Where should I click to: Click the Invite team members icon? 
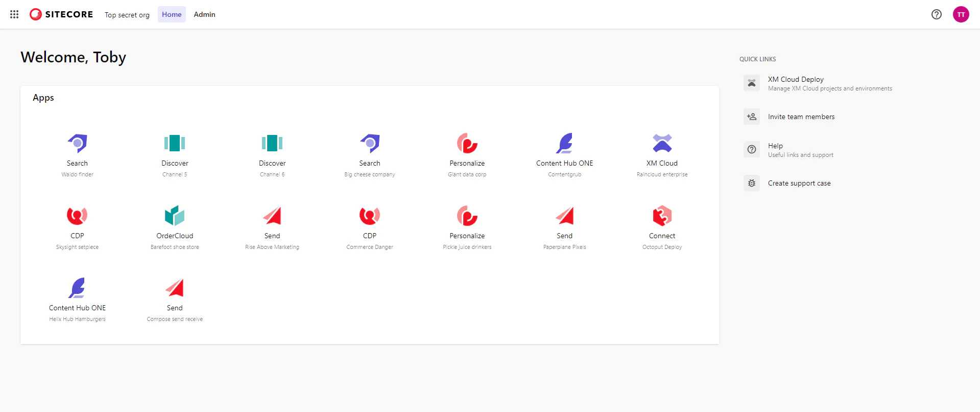752,117
